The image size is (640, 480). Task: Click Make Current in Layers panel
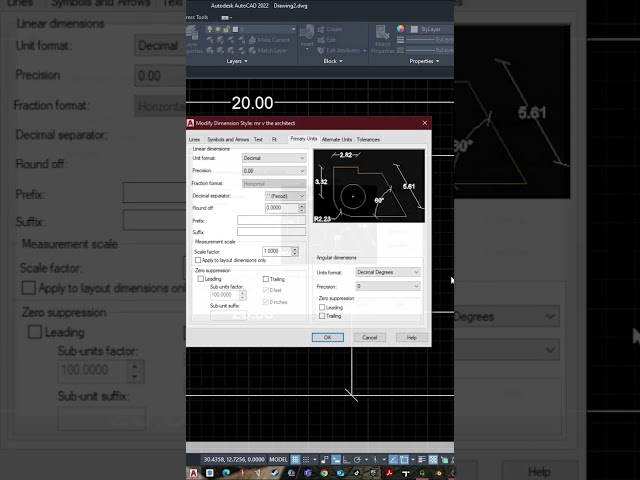[x=269, y=40]
